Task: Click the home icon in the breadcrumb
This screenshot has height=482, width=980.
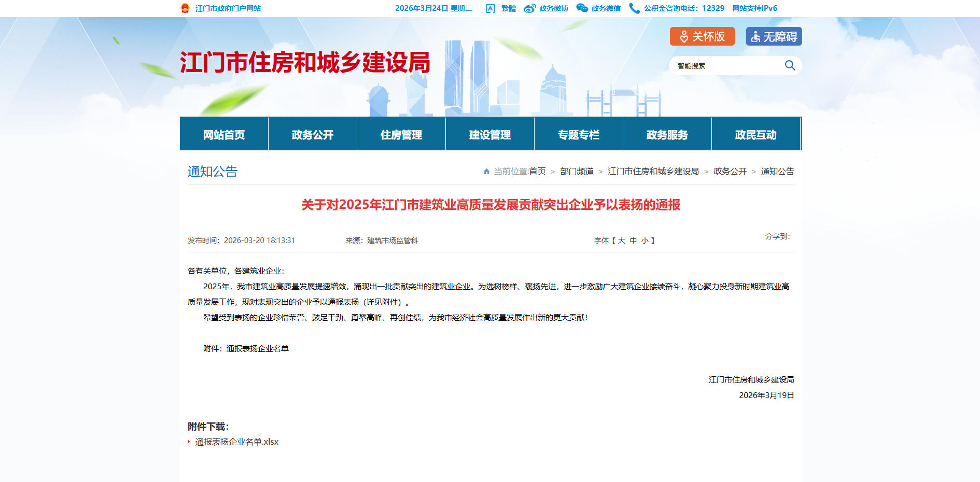Action: coord(486,172)
